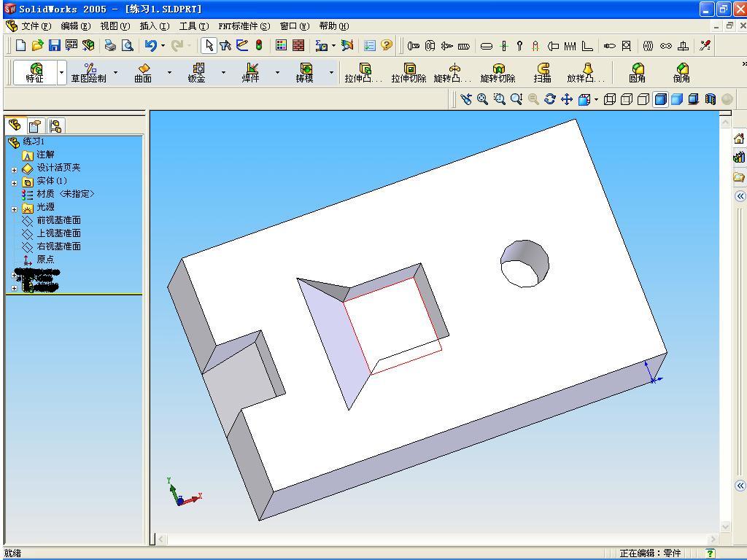Open the FNT标准件 menu
Screen dimensions: 747x560
point(244,26)
